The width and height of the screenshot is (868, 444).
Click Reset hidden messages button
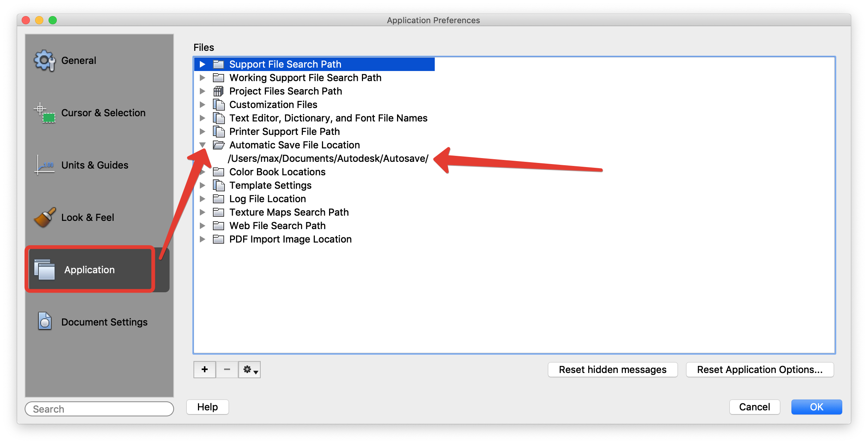click(x=613, y=370)
